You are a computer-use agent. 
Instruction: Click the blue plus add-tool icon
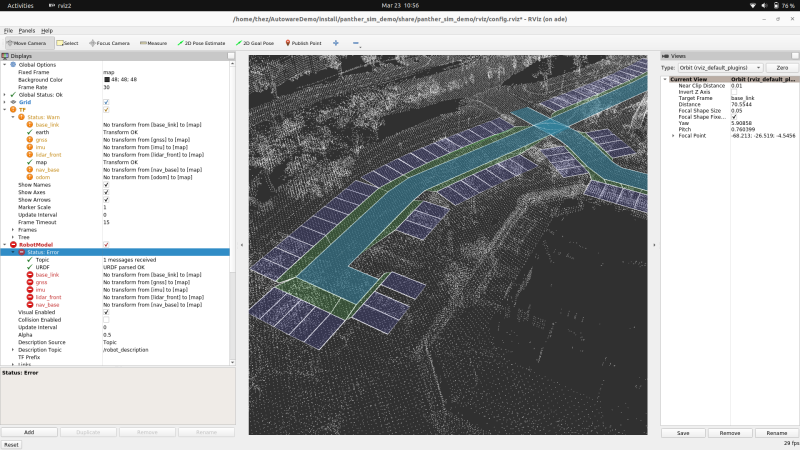pyautogui.click(x=336, y=43)
